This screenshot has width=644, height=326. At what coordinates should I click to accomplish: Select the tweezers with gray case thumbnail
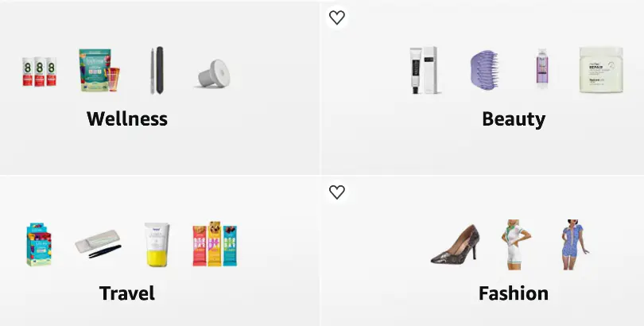coord(98,243)
